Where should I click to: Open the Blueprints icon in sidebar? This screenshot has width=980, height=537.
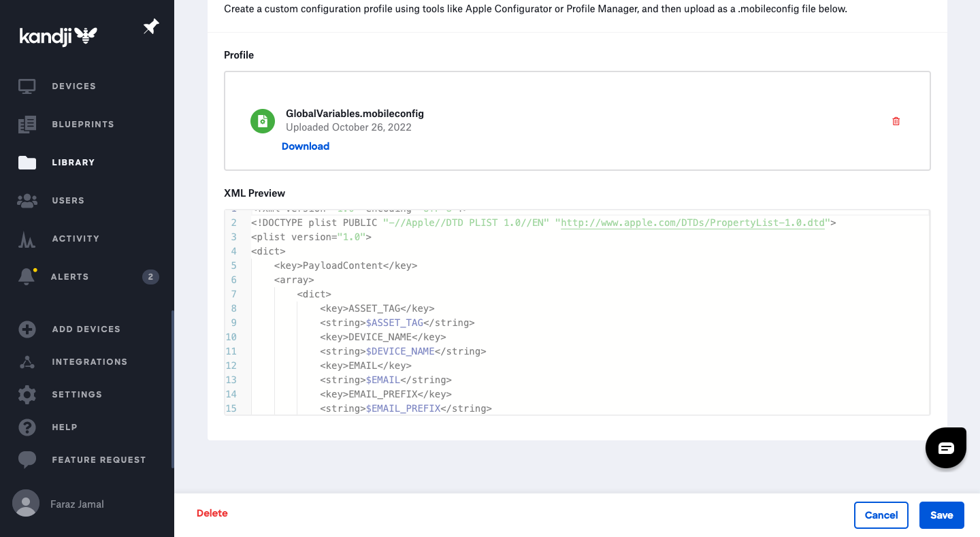(x=27, y=125)
